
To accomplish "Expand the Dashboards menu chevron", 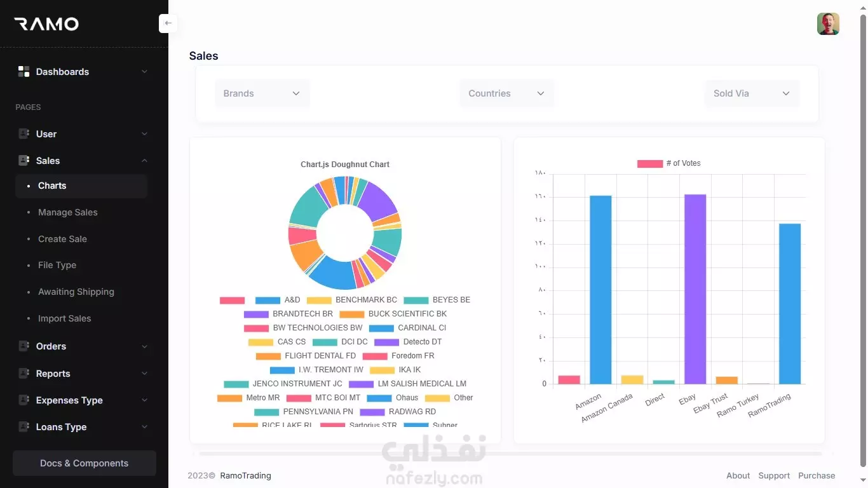I will coord(144,72).
